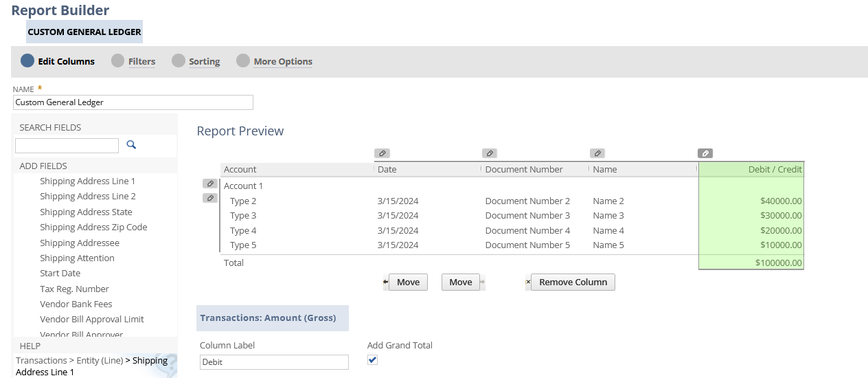Click the Custom General Ledger title banner
This screenshot has height=378, width=868.
tap(84, 32)
